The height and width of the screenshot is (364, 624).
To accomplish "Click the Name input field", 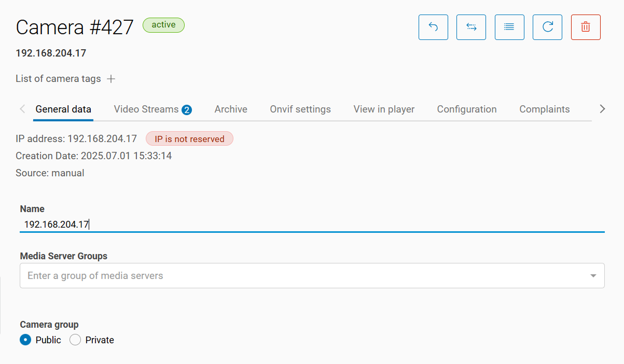I will tap(311, 225).
